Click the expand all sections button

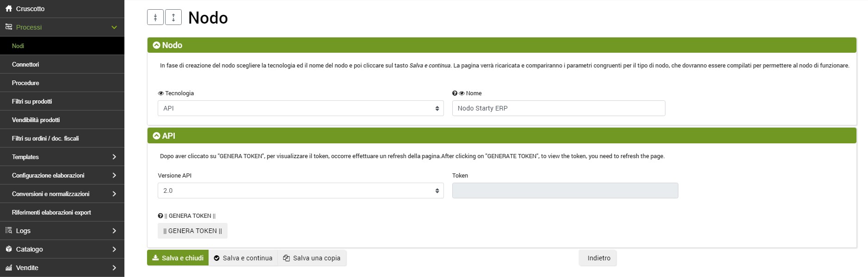173,18
